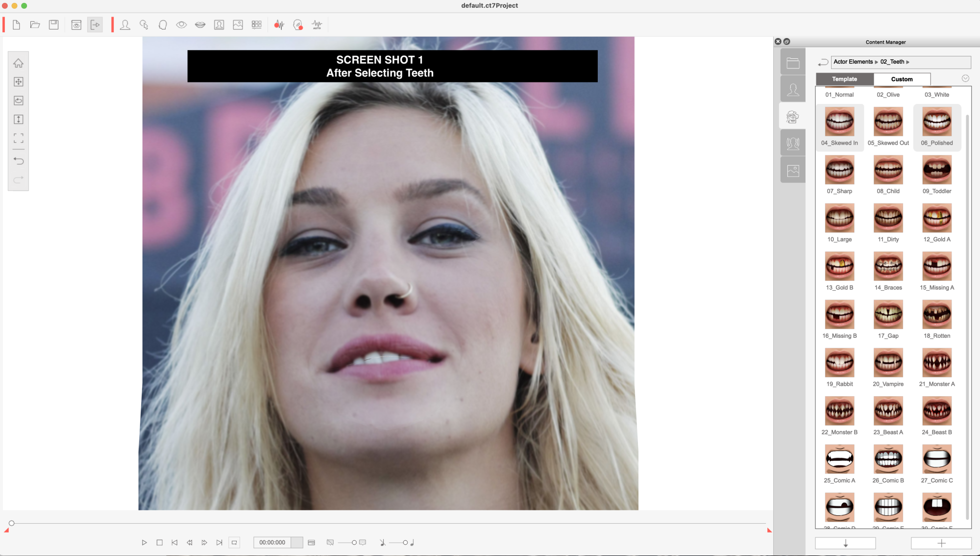
Task: Enable loop playback button on timeline
Action: (235, 542)
